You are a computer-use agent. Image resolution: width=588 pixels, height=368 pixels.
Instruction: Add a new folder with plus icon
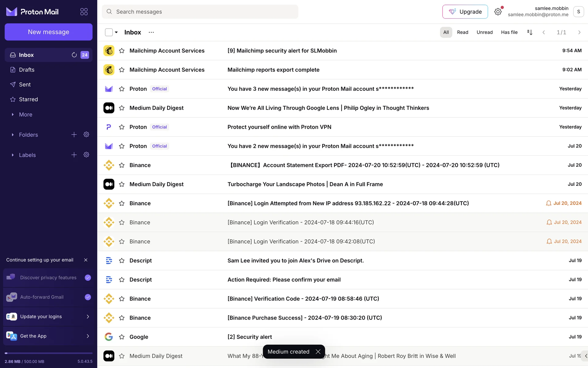(74, 135)
